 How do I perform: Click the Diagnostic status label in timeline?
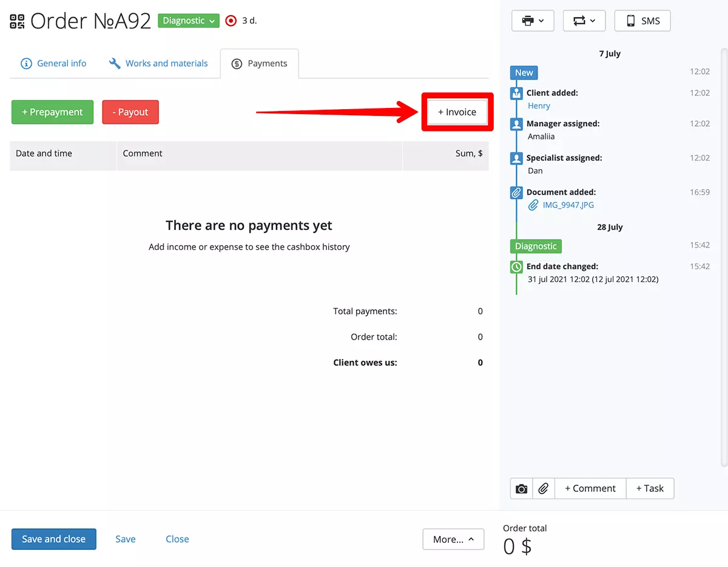536,246
